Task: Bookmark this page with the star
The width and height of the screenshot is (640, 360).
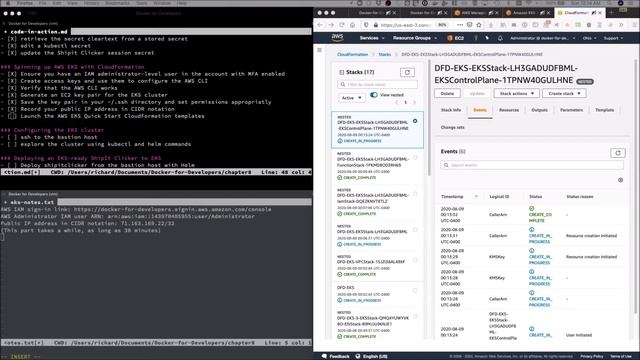Action: click(x=479, y=25)
